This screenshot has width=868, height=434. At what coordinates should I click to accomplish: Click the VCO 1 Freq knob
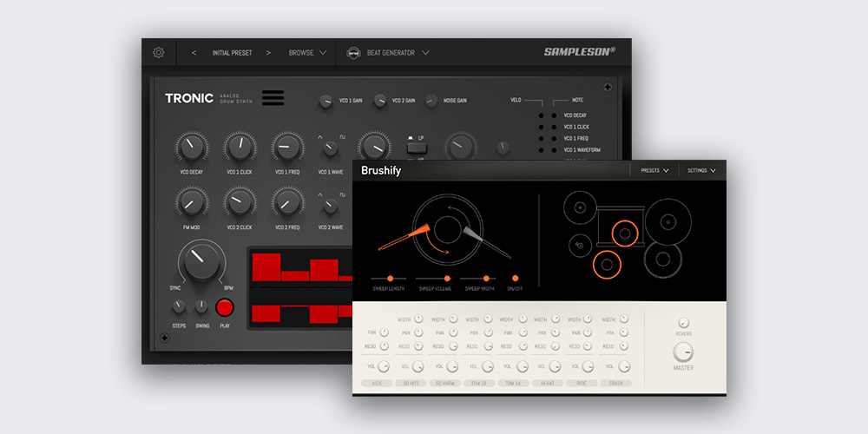tap(288, 148)
